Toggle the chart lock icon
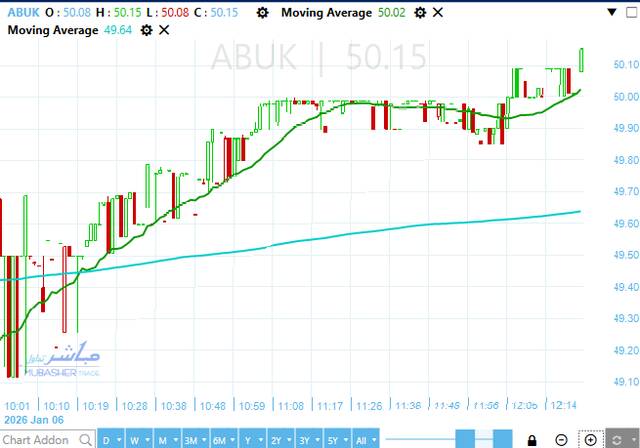This screenshot has width=640, height=448. [533, 439]
